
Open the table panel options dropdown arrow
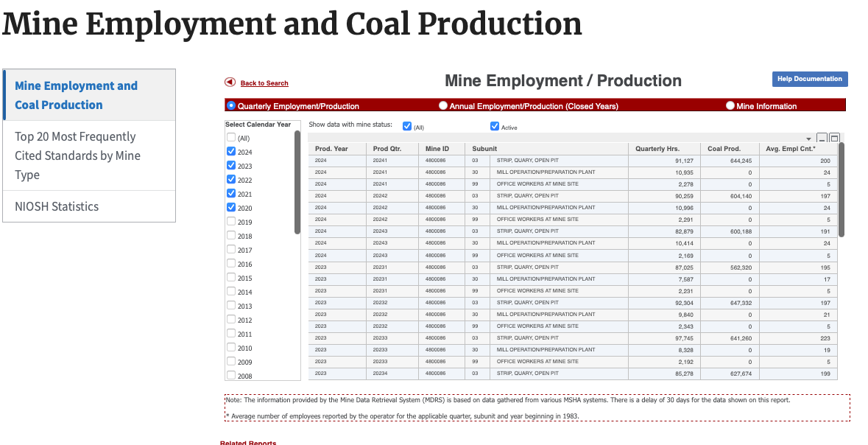(809, 139)
